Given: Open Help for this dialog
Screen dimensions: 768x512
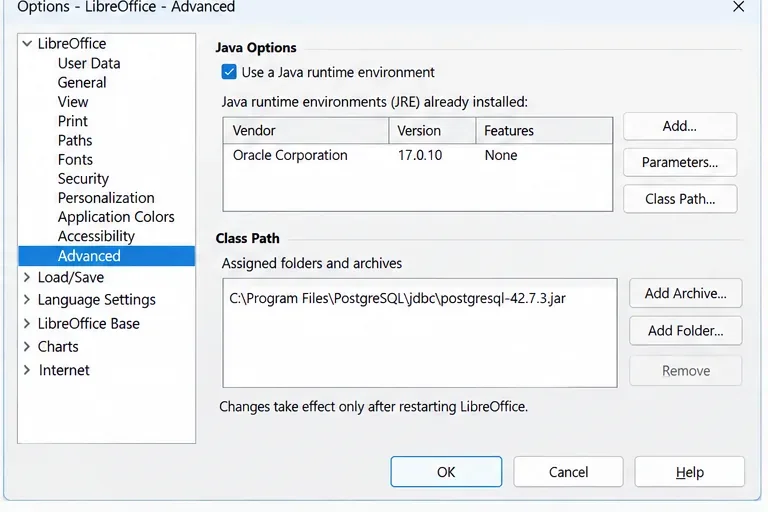Looking at the screenshot, I should tap(690, 472).
